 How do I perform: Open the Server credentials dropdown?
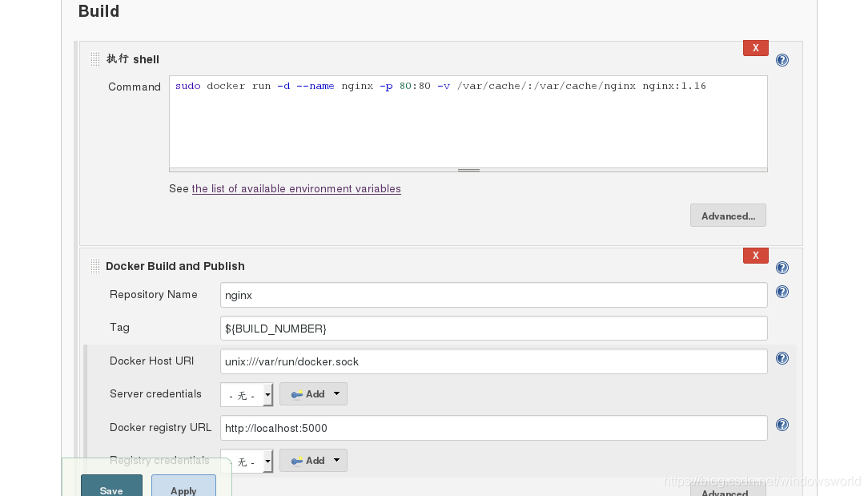247,395
